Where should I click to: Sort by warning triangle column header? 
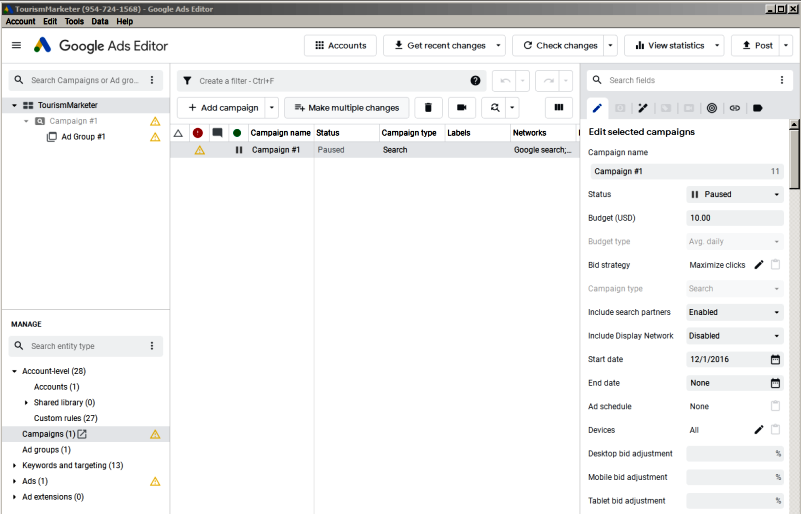(178, 133)
